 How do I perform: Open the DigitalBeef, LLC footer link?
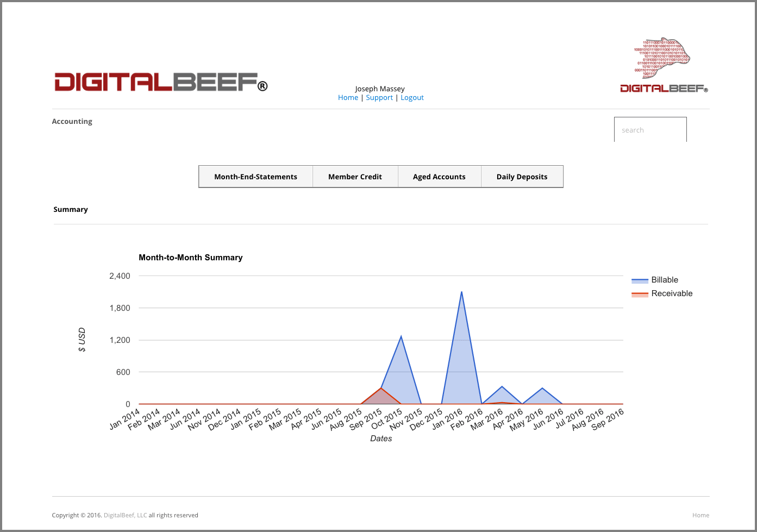tap(125, 515)
